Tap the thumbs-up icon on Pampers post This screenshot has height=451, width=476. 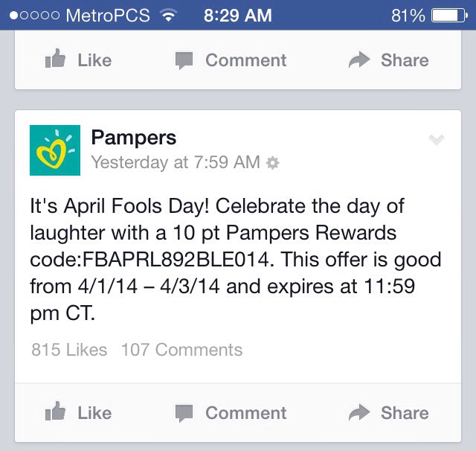(x=55, y=411)
